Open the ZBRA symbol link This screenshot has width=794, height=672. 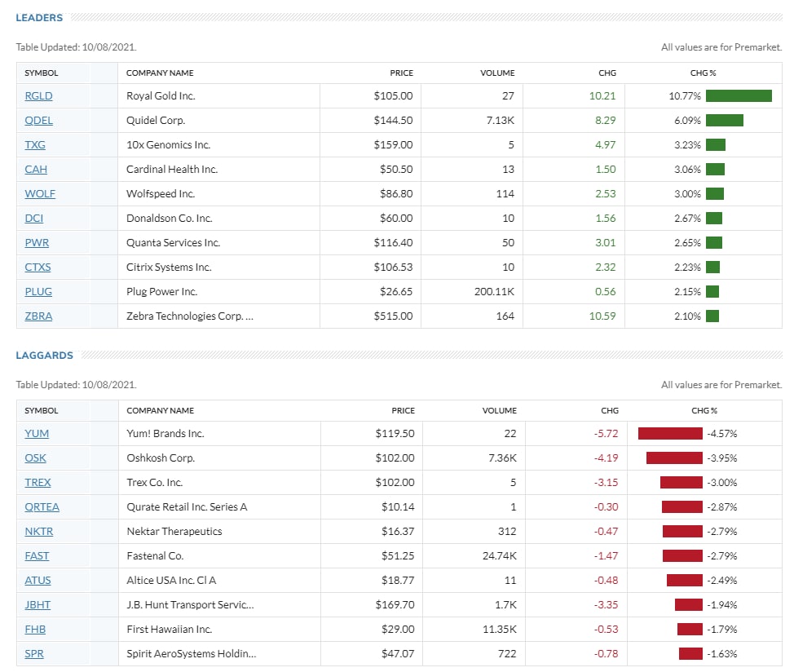pyautogui.click(x=38, y=316)
